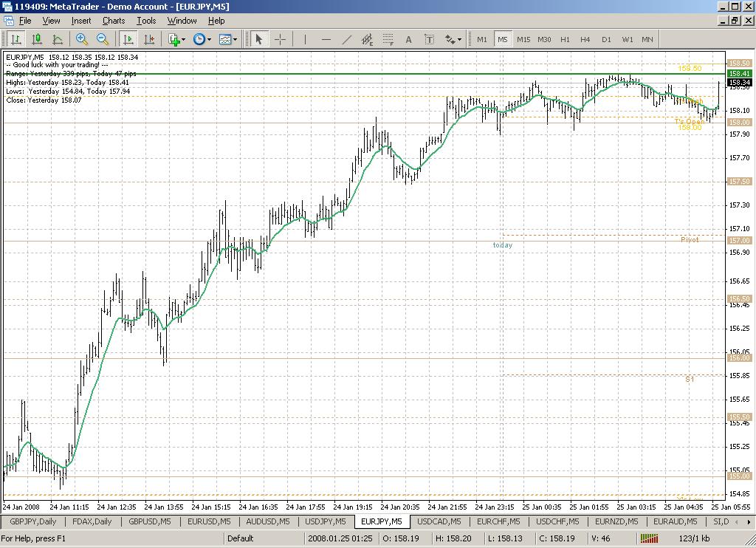Click the 158.41 green price level label

740,74
